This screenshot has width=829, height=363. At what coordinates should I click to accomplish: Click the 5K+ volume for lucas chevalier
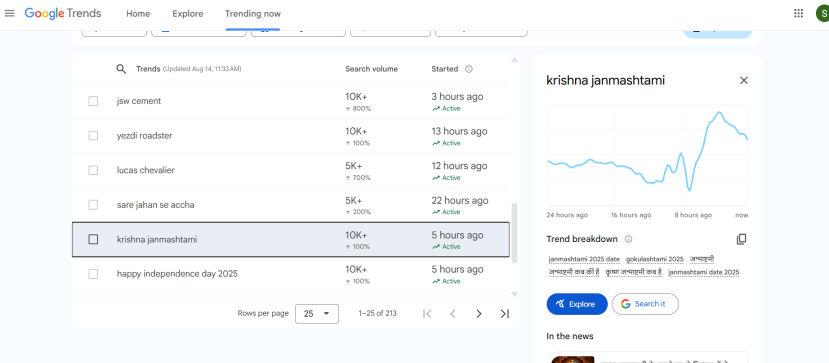coord(354,166)
